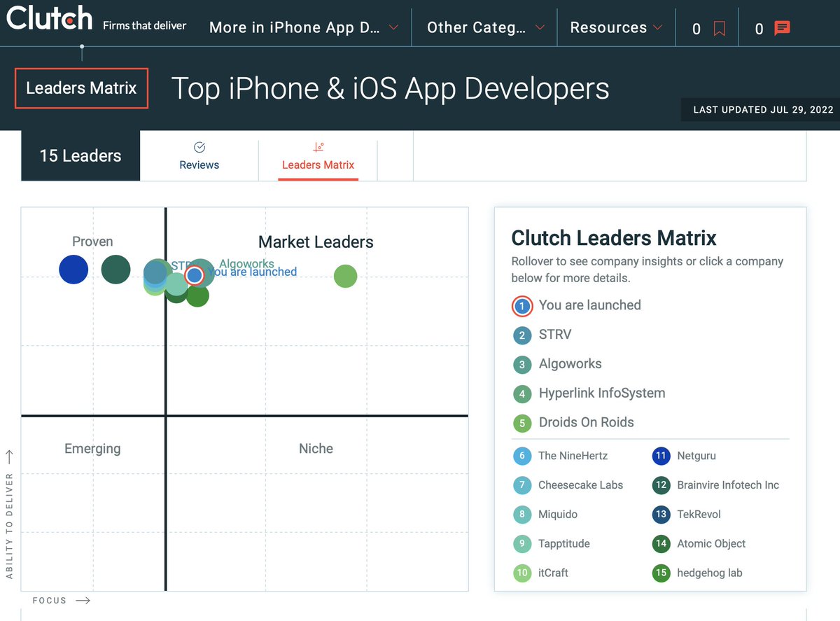Select the Leaders Matrix tab
The width and height of the screenshot is (840, 621).
click(318, 156)
